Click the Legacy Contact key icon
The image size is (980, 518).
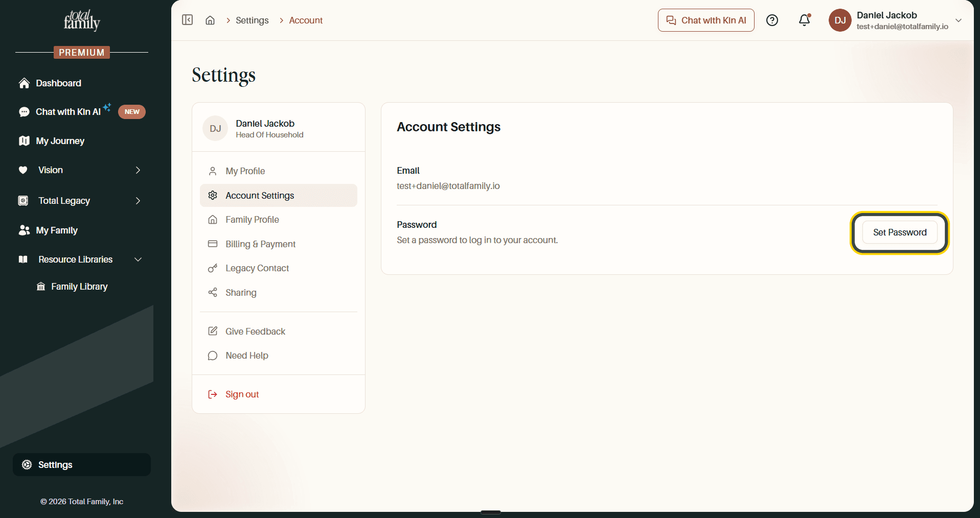(213, 268)
